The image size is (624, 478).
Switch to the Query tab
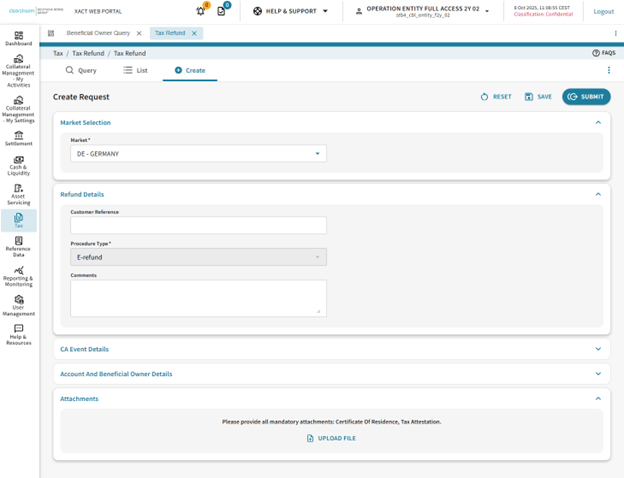pyautogui.click(x=81, y=70)
